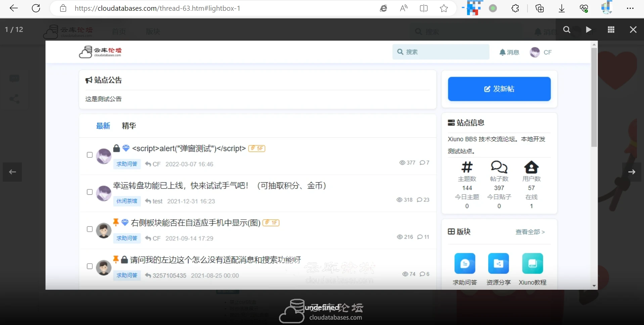Click the 求助问答 tag on the script alert thread
644x325 pixels.
click(127, 164)
